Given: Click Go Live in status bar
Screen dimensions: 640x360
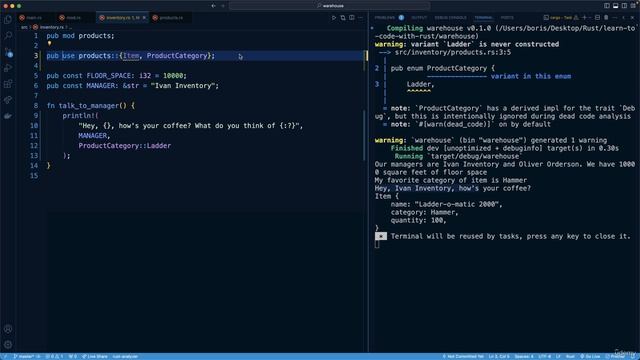Looking at the screenshot, I should pyautogui.click(x=590, y=356).
